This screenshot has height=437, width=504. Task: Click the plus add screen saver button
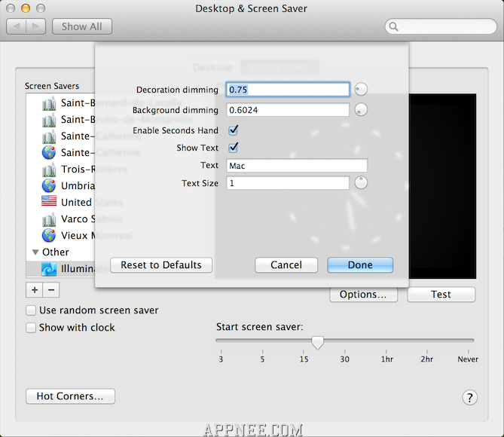35,290
